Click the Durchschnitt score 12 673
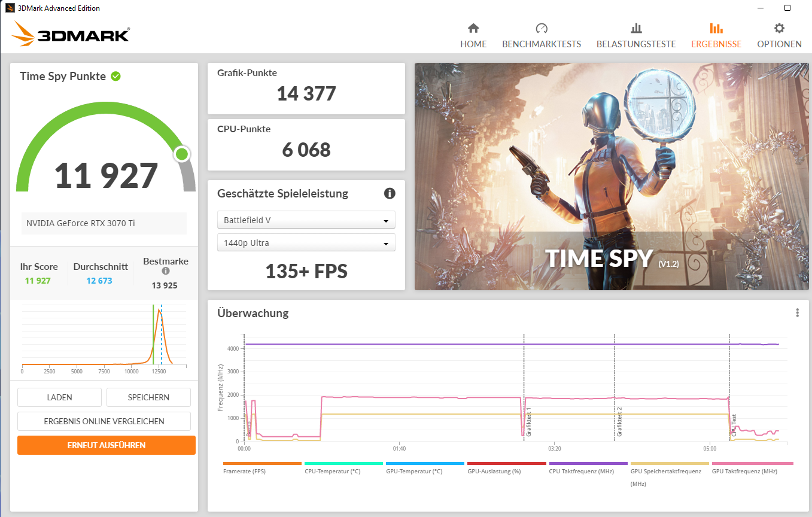 pos(99,281)
